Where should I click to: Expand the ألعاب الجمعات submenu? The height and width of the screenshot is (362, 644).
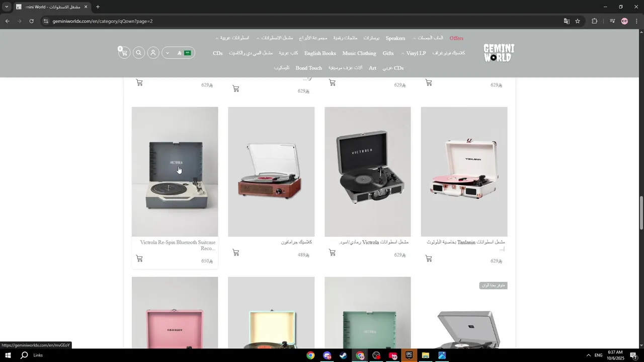tap(428, 38)
